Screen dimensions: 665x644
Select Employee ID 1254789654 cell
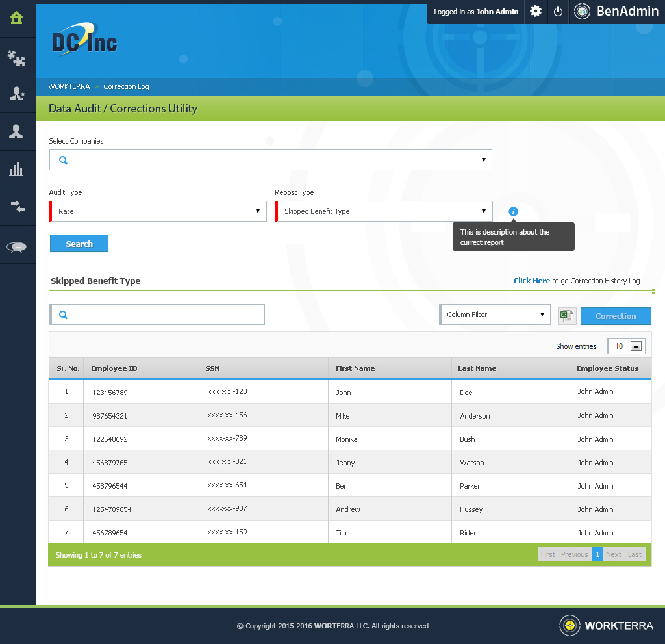click(x=139, y=509)
